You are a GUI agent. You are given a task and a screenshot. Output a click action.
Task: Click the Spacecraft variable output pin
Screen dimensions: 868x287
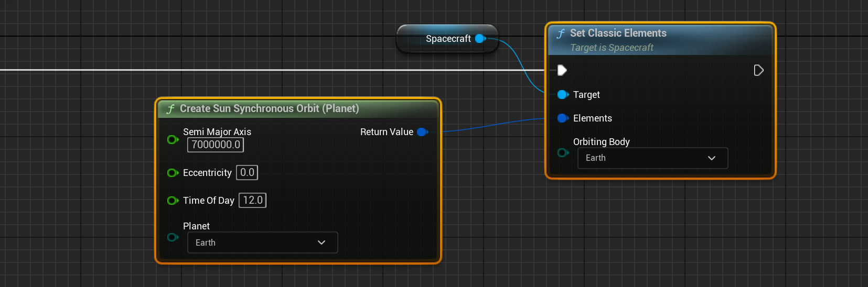pyautogui.click(x=480, y=39)
